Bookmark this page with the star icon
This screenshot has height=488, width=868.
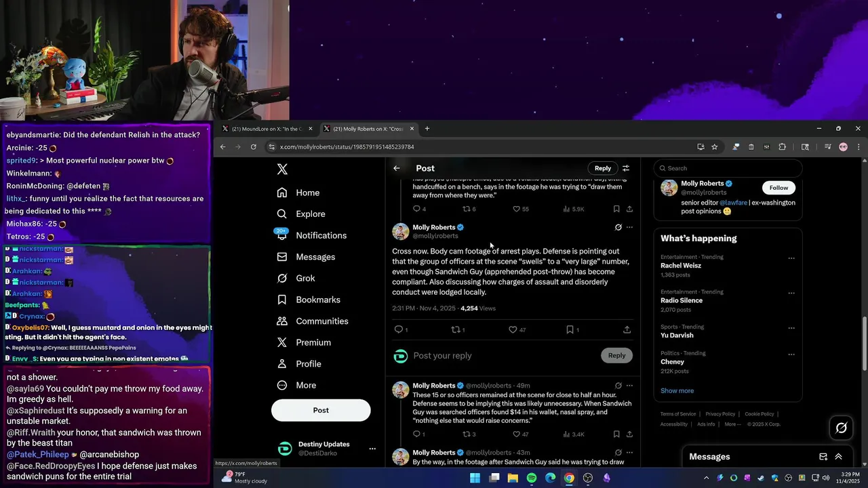tap(714, 146)
